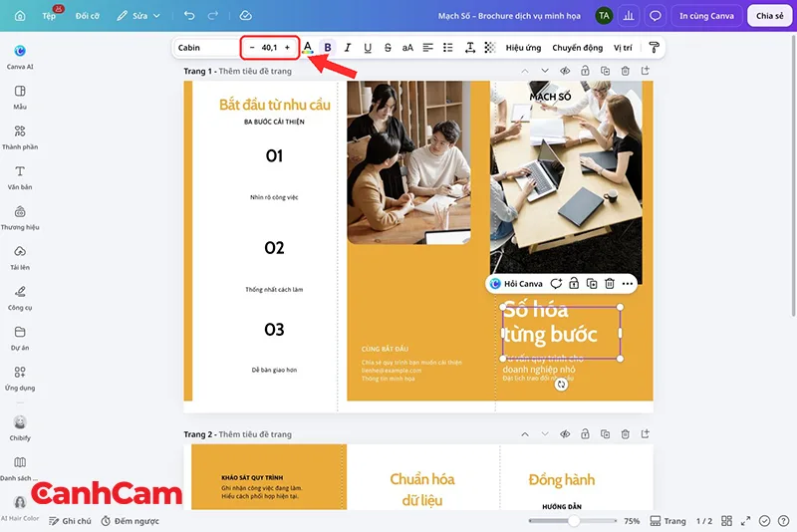Viewport: 797px width, 532px height.
Task: Undo the last action
Action: [189, 16]
